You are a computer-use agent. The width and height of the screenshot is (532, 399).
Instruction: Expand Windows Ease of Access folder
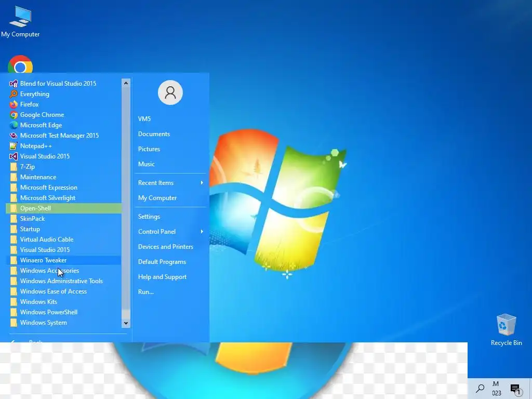pyautogui.click(x=63, y=291)
